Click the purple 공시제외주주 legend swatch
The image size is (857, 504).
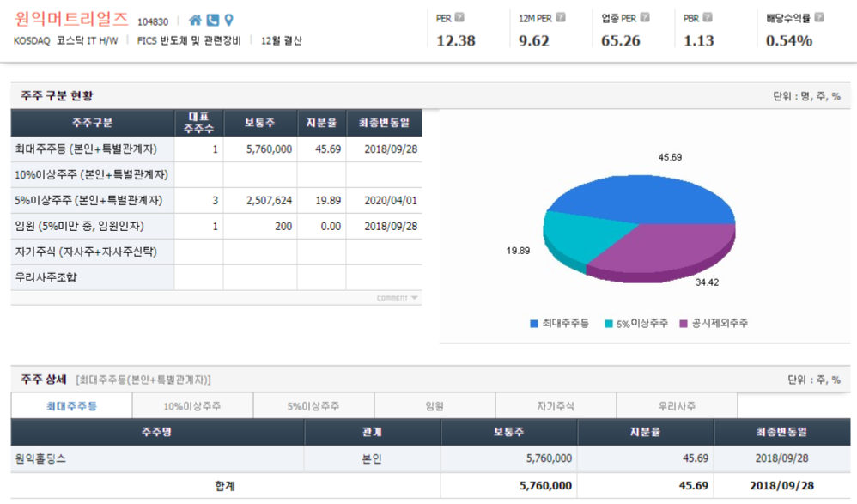(x=684, y=324)
